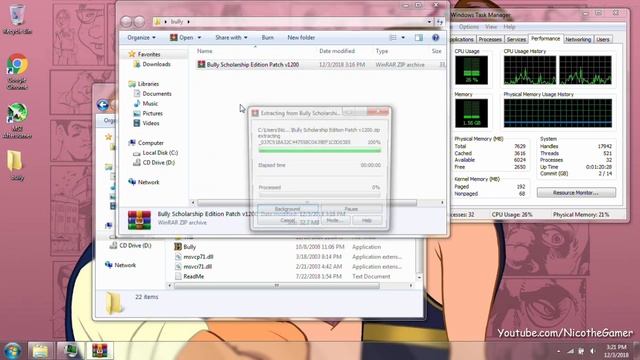
Task: Toggle the preview pane icon in Explorer
Action: coord(419,38)
